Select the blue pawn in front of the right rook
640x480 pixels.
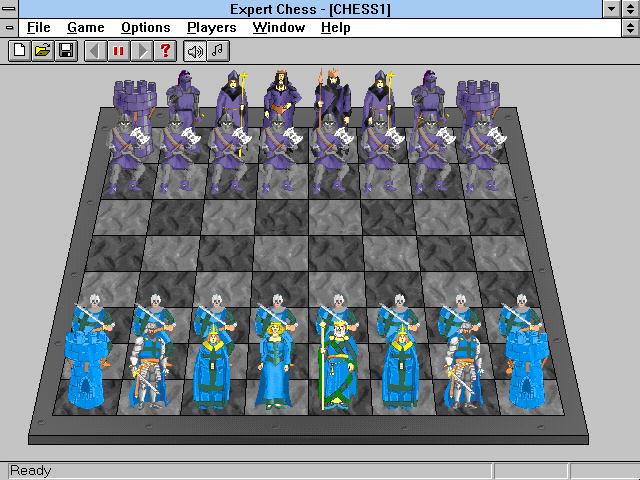pyautogui.click(x=522, y=312)
